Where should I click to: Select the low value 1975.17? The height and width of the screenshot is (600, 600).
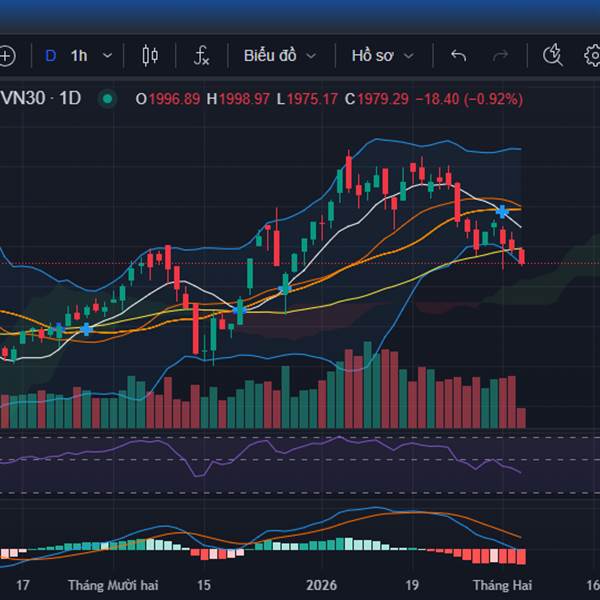pyautogui.click(x=312, y=99)
